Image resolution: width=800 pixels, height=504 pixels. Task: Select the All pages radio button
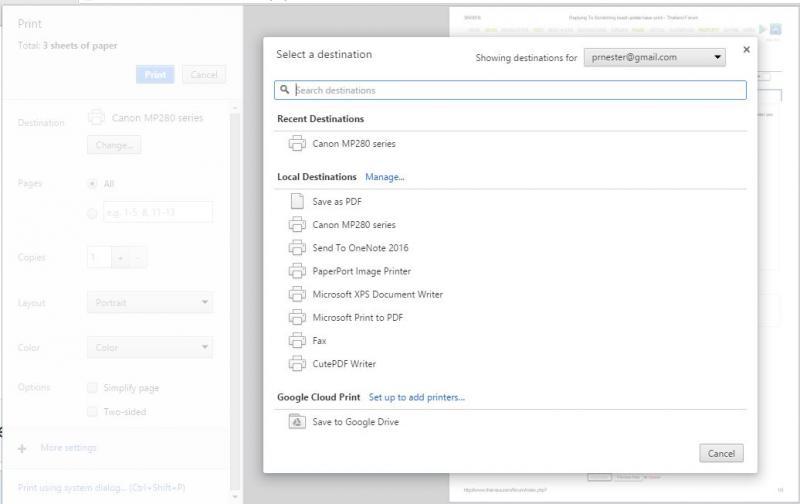click(x=92, y=184)
